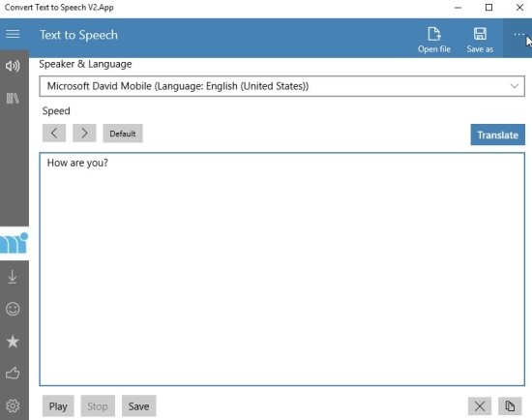
Task: Click the Open file toolbar icon
Action: (x=434, y=40)
